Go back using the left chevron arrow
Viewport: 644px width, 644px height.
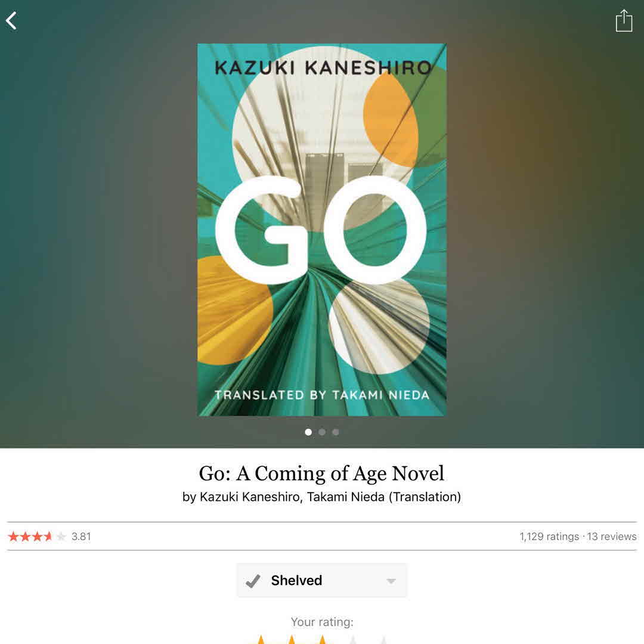click(x=11, y=20)
